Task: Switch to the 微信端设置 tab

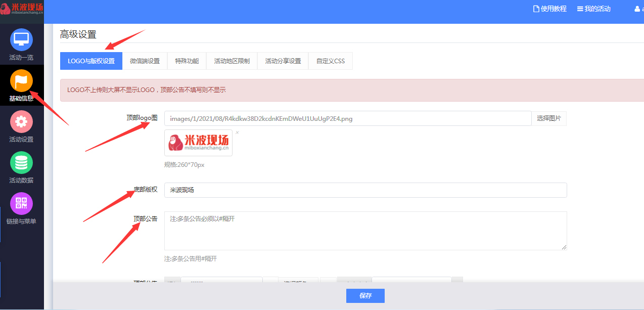Action: click(x=145, y=61)
